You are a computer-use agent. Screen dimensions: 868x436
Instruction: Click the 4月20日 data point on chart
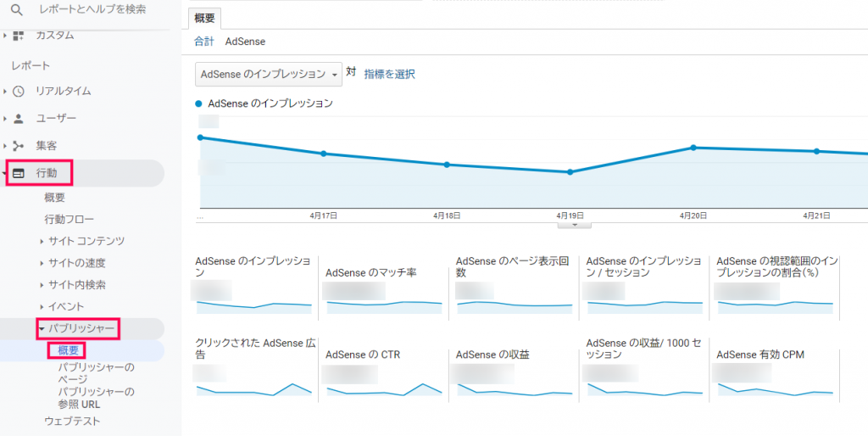coord(693,148)
